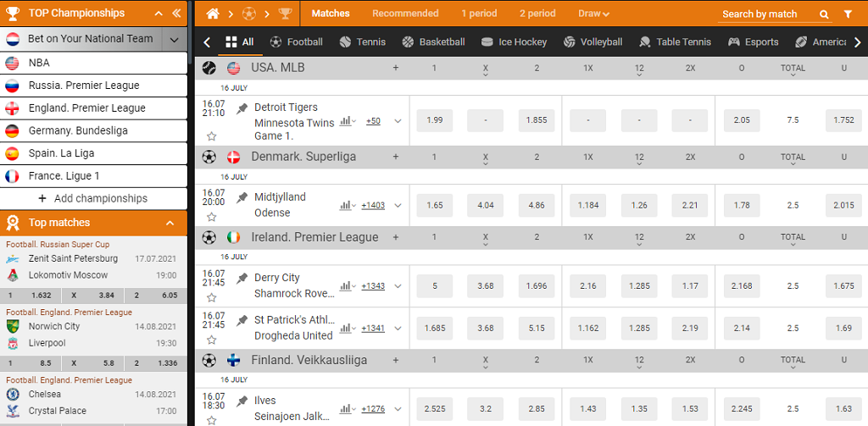Click Ireland Premier League football icon
The height and width of the screenshot is (426, 868).
pos(209,237)
